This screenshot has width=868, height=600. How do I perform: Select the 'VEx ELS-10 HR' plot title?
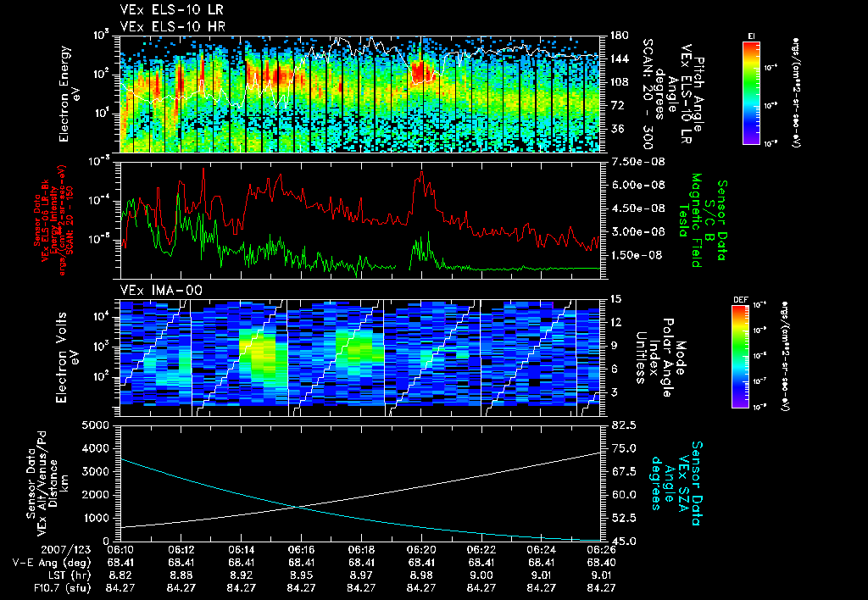173,26
